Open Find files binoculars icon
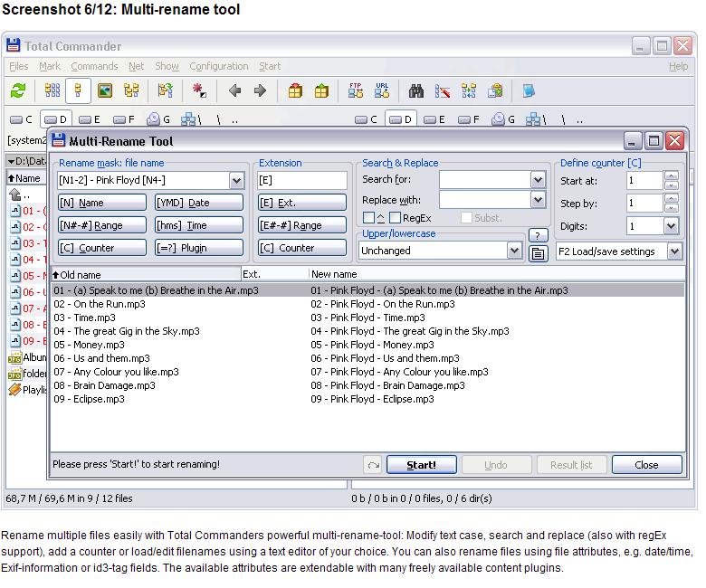This screenshot has height=588, width=706. (x=416, y=91)
